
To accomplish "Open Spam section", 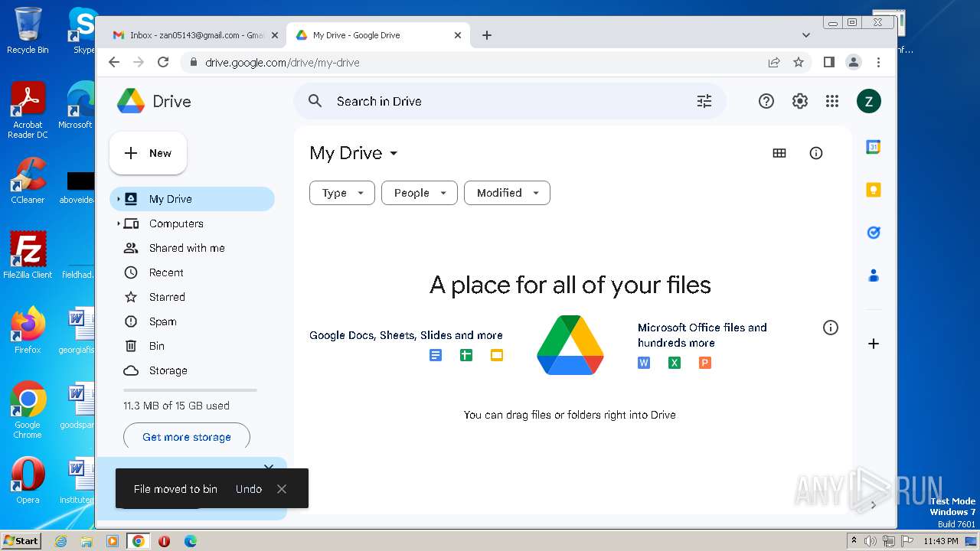I will [x=192, y=321].
